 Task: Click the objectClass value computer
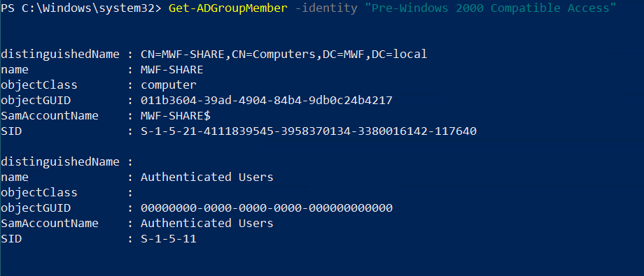pyautogui.click(x=169, y=85)
